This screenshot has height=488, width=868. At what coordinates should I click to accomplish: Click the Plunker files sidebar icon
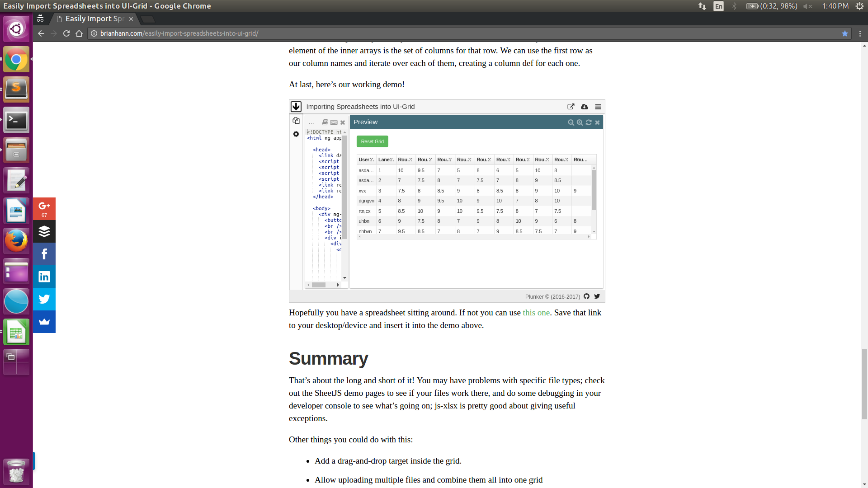click(x=296, y=121)
